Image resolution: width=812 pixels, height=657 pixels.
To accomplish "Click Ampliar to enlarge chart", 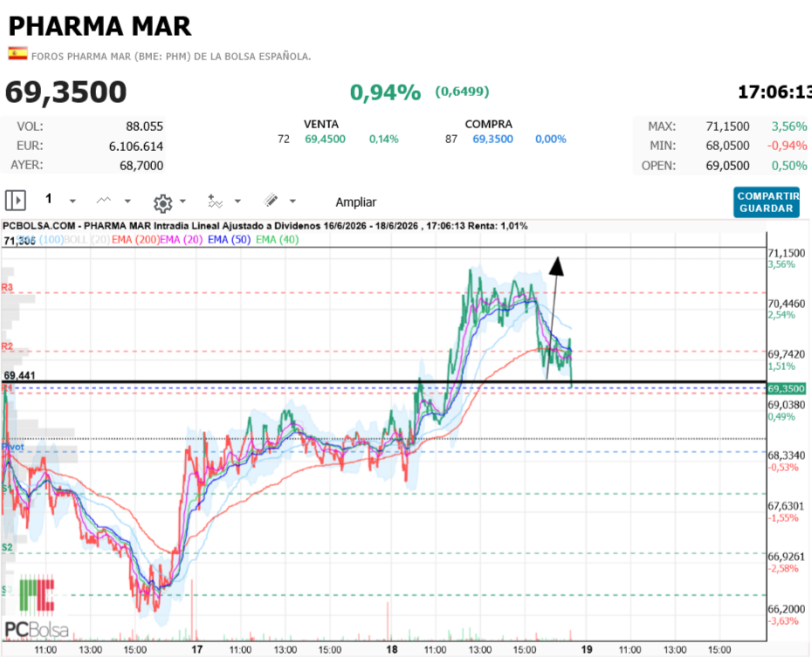I will click(355, 202).
